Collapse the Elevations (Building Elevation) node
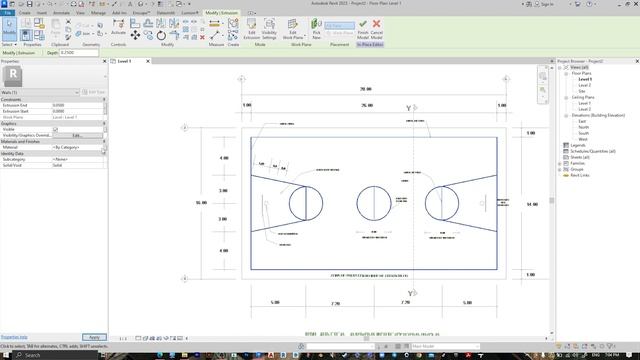640x360 pixels. (566, 116)
